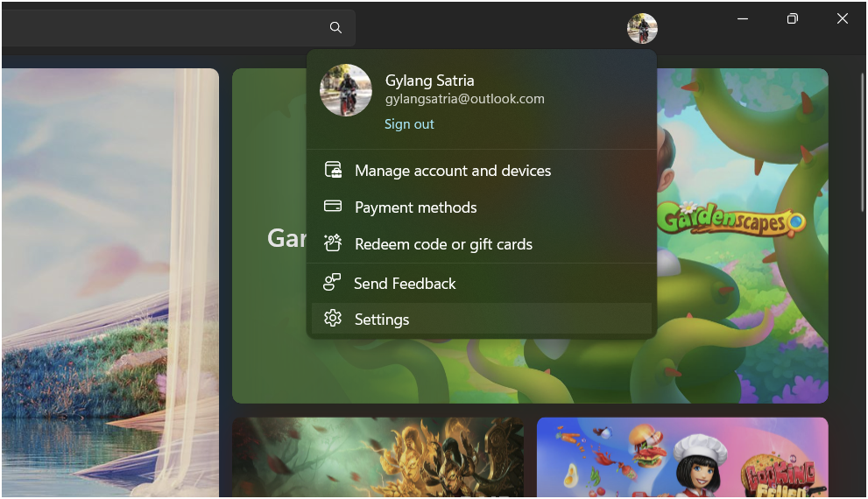Click gylangsatria@outlook.com email text

click(x=464, y=99)
